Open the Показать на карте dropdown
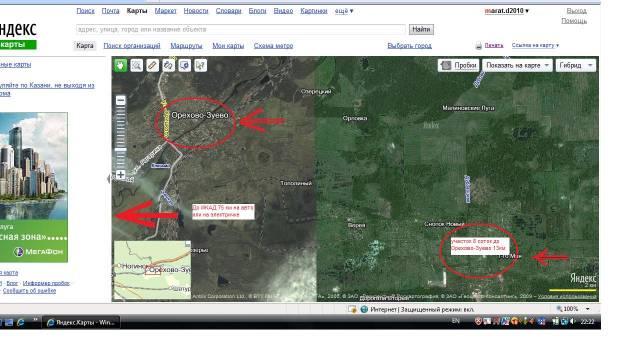Image resolution: width=640 pixels, height=360 pixels. point(518,65)
